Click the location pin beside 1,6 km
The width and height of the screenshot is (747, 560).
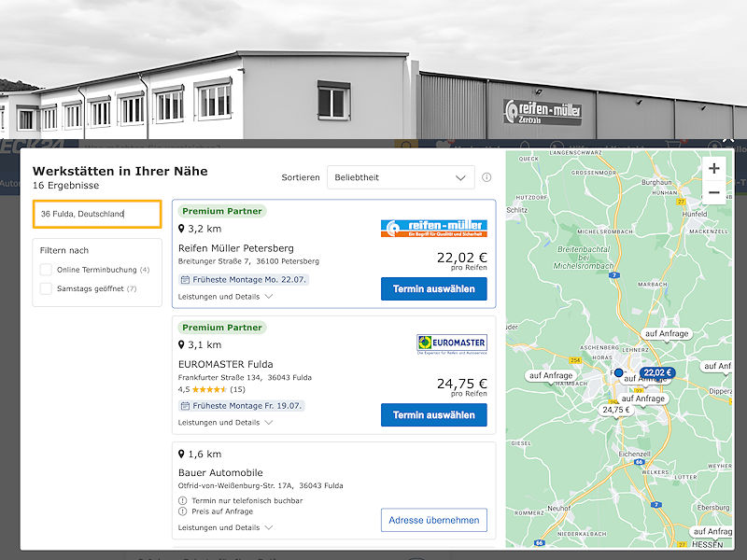click(181, 454)
